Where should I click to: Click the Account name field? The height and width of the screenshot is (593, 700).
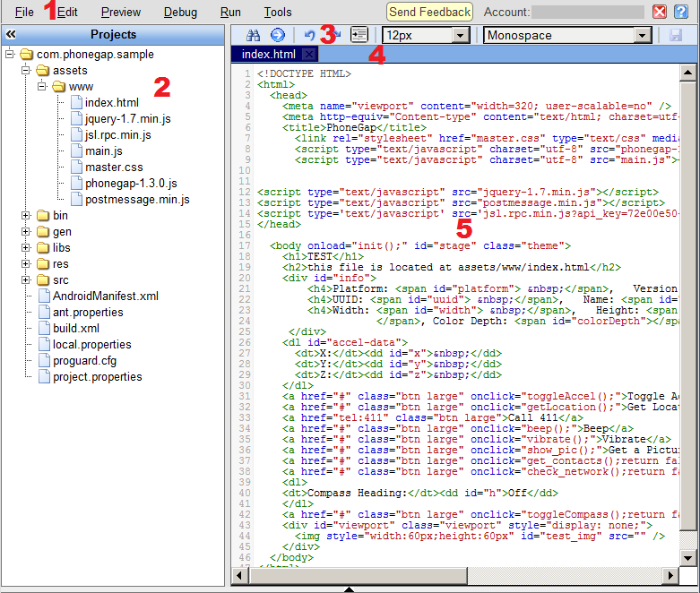(588, 12)
